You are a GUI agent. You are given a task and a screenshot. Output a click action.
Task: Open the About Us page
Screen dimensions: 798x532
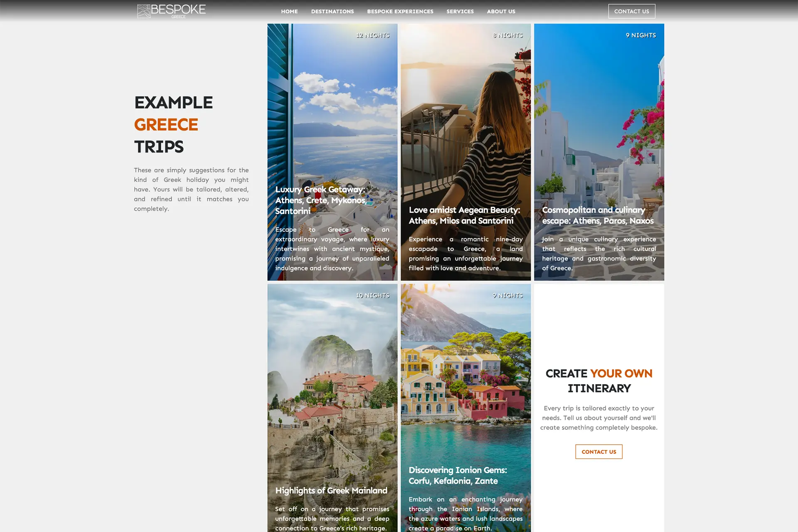pyautogui.click(x=501, y=11)
